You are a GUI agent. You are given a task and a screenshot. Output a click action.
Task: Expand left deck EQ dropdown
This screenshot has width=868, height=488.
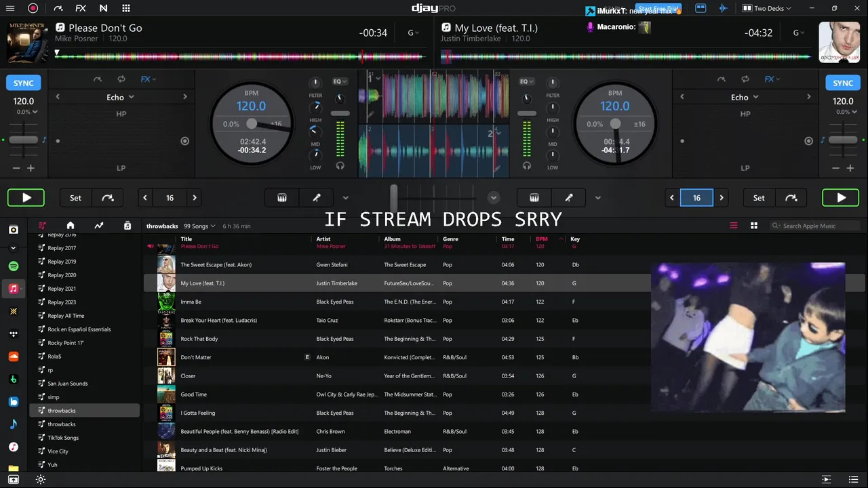pyautogui.click(x=340, y=81)
